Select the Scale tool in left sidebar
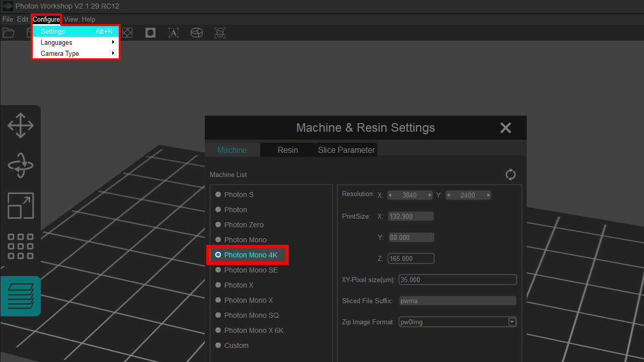The width and height of the screenshot is (644, 362). click(21, 206)
